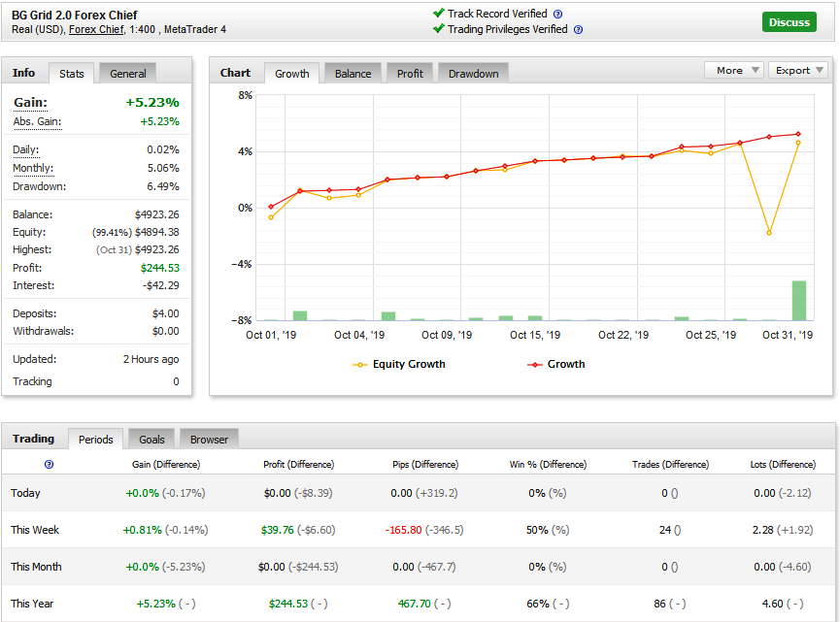
Task: Click the Win % (Difference) column header
Action: coord(548,464)
